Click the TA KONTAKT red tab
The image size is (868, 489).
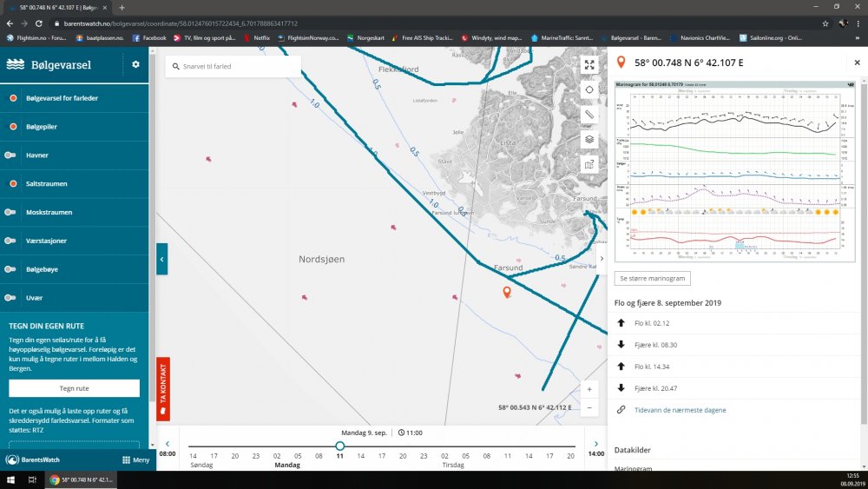tap(163, 389)
